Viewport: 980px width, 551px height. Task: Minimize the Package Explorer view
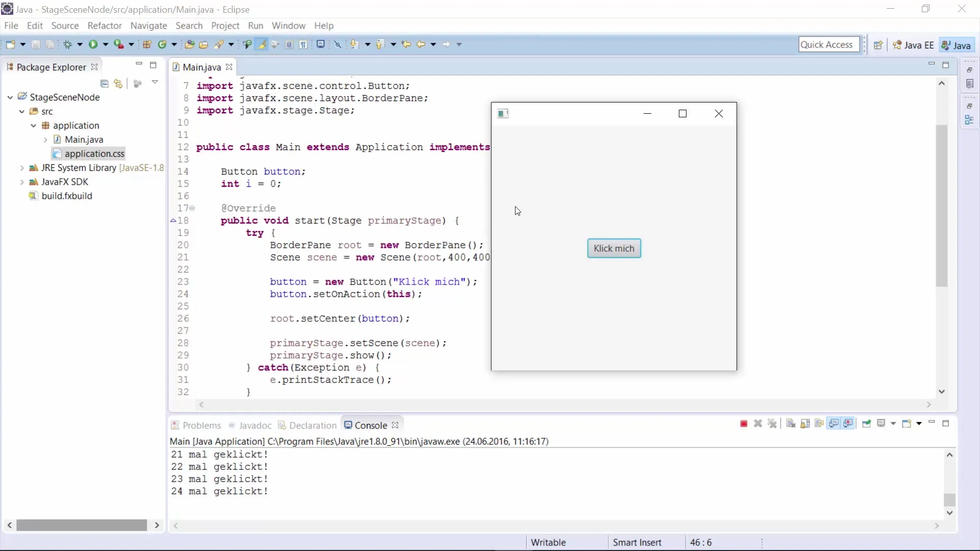[139, 64]
